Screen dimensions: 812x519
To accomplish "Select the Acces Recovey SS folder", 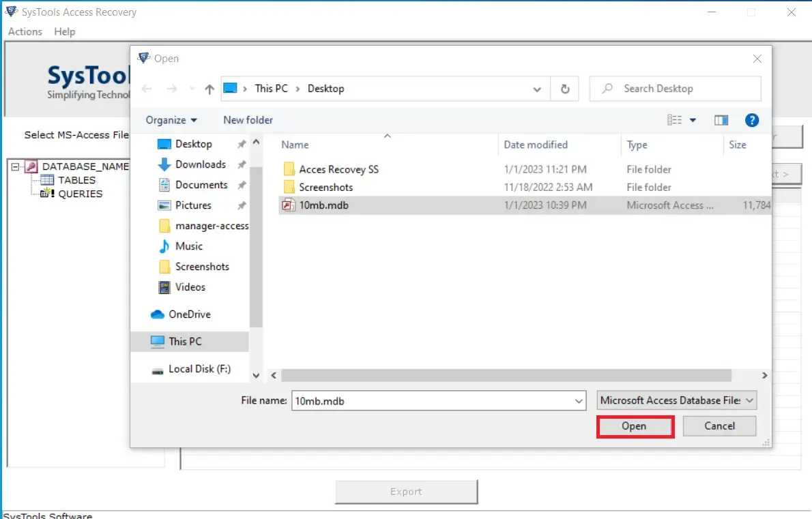I will point(338,169).
